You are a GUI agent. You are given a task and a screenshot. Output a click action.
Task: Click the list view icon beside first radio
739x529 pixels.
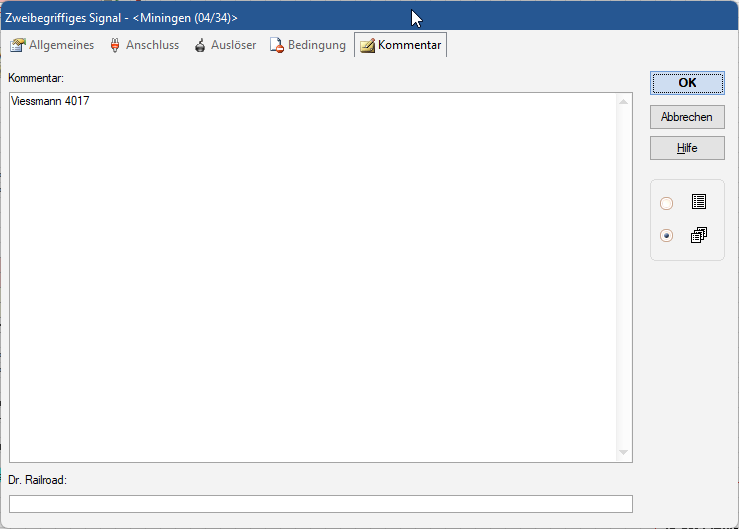[698, 202]
